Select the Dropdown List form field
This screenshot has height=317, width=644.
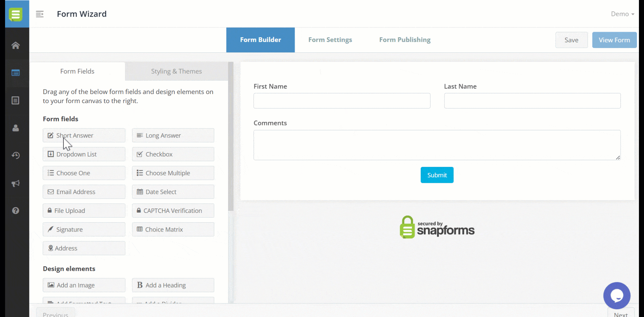(83, 154)
